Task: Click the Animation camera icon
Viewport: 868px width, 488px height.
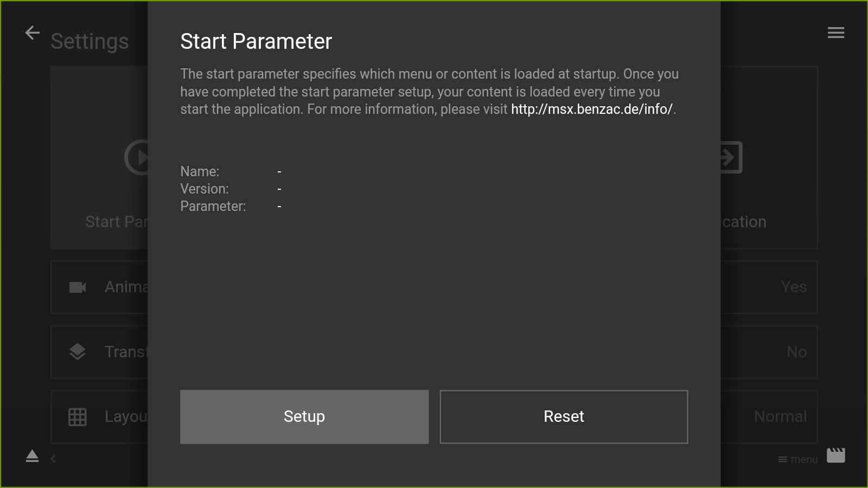Action: [x=78, y=287]
